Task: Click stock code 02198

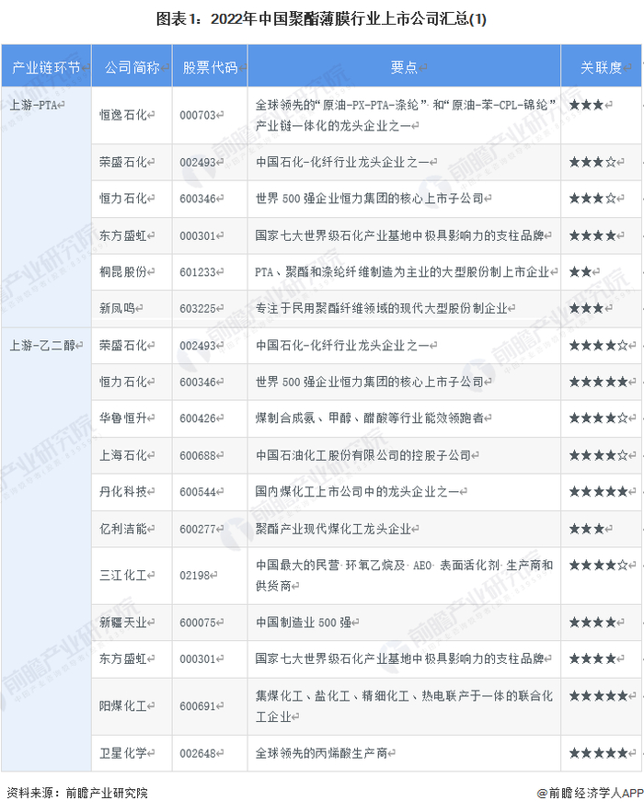Action: [194, 576]
